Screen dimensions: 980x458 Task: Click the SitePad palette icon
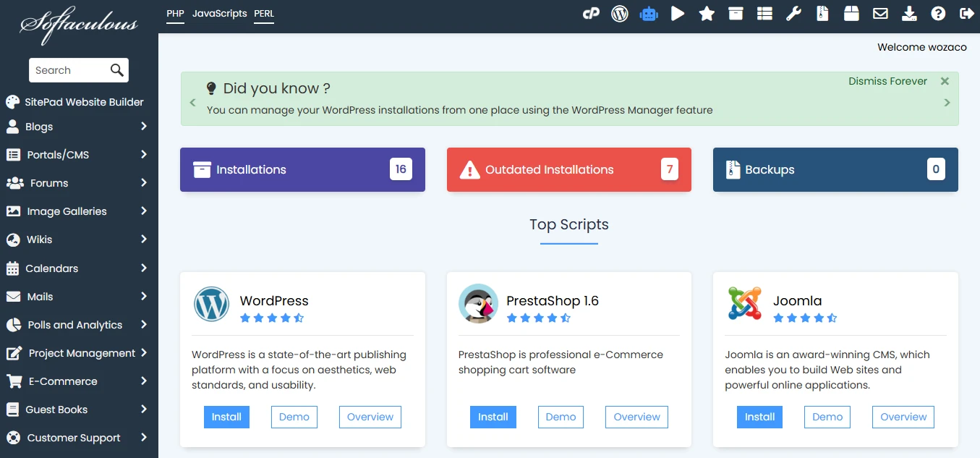tap(12, 102)
